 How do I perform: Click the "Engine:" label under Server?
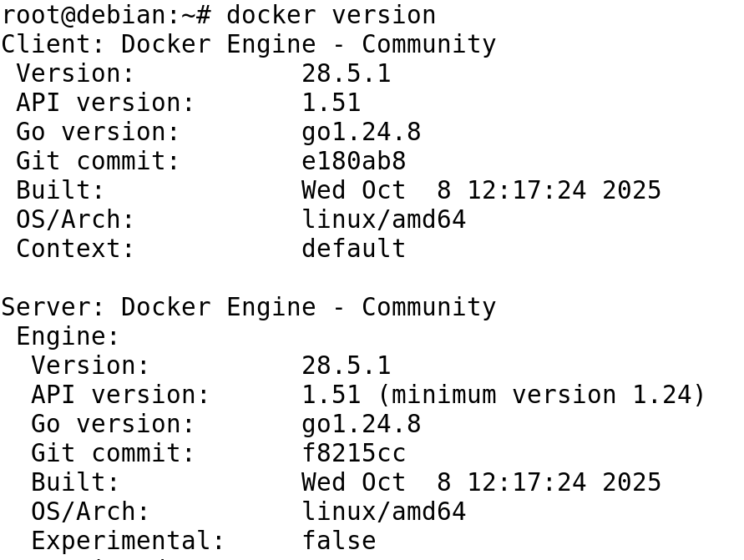click(68, 336)
